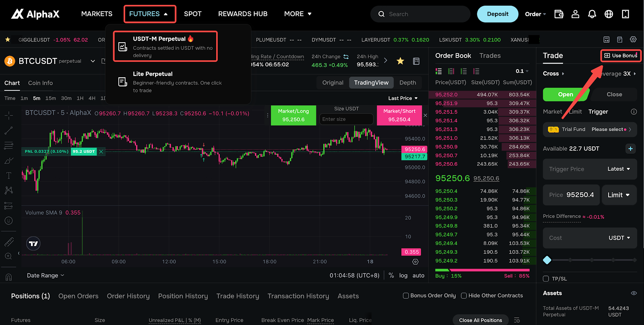Click the Market/Short button

pyautogui.click(x=399, y=115)
